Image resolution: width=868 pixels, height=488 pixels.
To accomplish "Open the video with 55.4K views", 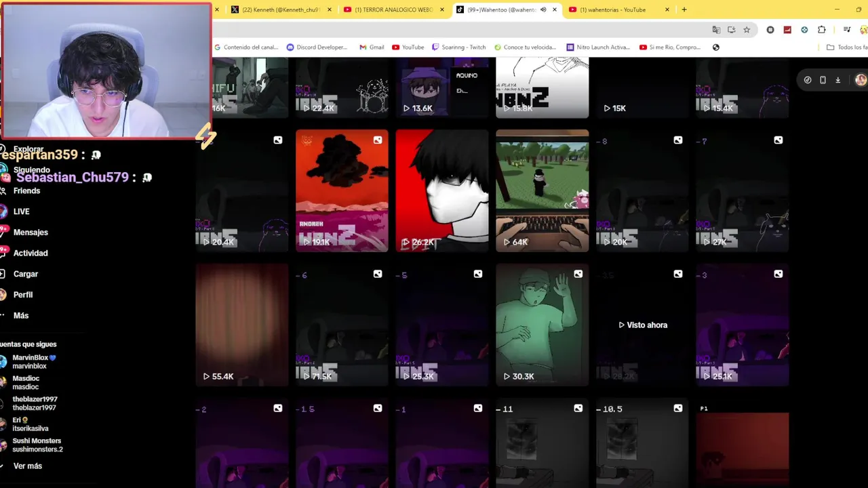I will tap(242, 325).
